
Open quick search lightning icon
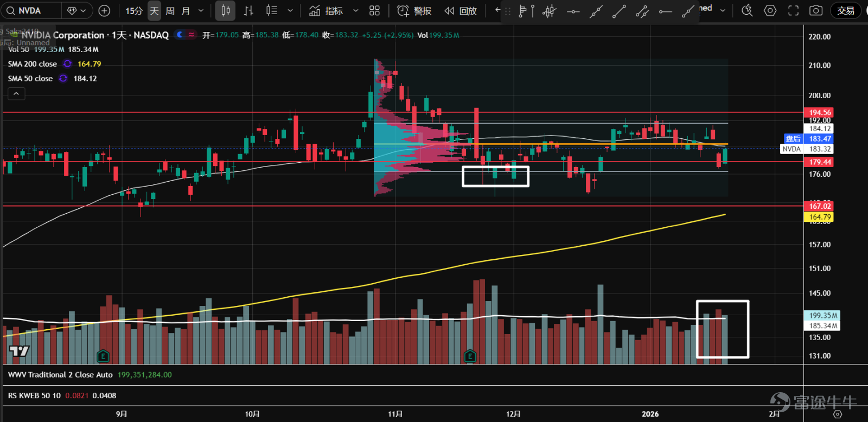747,10
